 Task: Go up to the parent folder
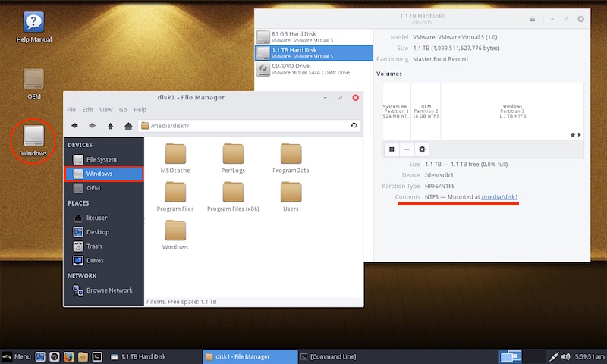coord(111,125)
